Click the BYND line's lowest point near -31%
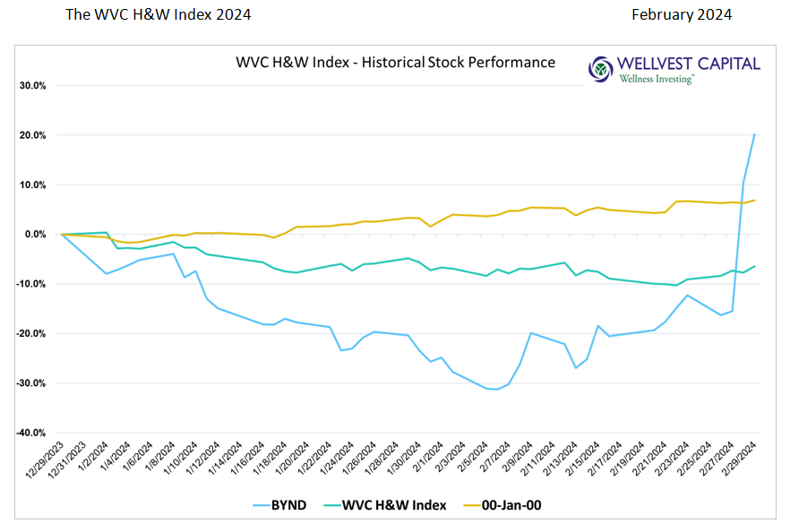 (497, 390)
